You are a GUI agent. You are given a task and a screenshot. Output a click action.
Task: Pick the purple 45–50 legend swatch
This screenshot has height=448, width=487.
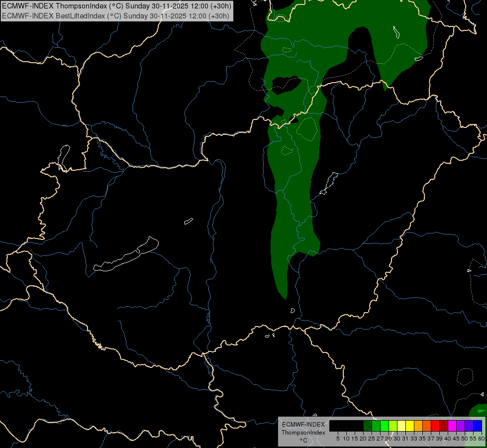click(x=461, y=426)
